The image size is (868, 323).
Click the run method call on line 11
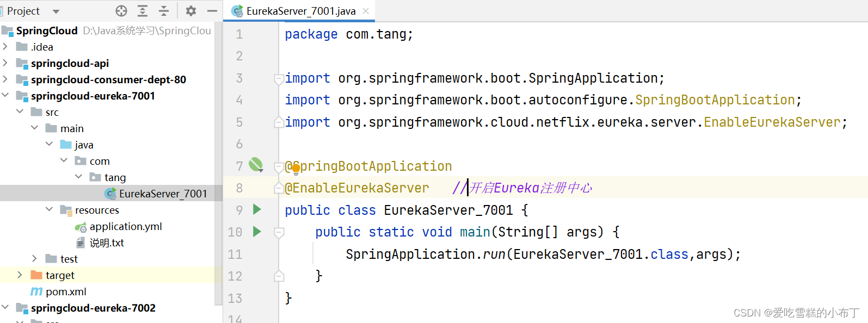(494, 254)
